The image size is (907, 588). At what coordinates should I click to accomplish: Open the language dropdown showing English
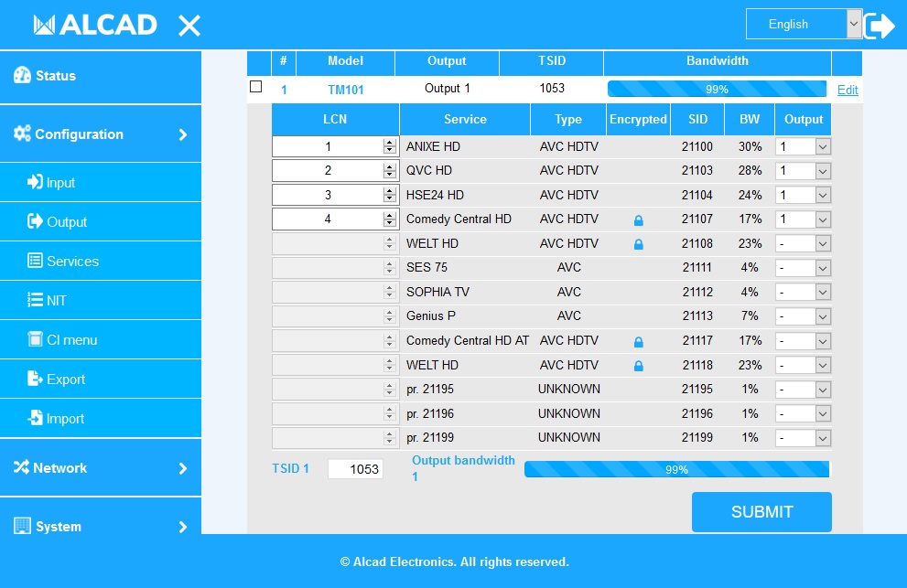[x=804, y=25]
